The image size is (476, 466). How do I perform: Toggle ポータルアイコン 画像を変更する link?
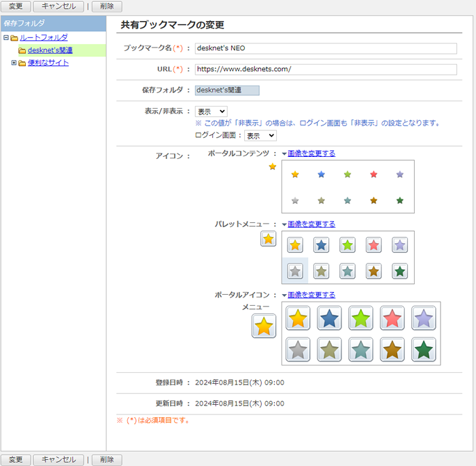tap(311, 295)
